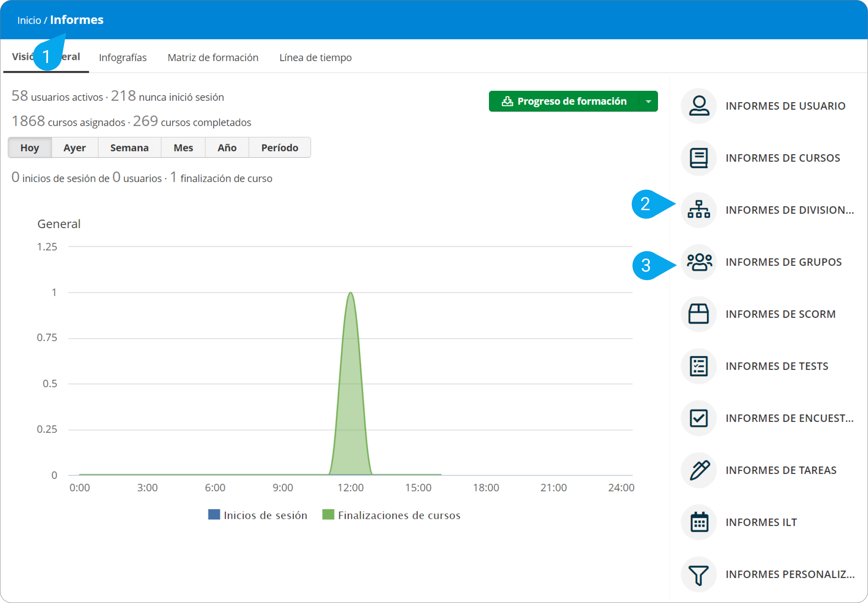The height and width of the screenshot is (603, 868).
Task: Open the Informes de SCORM box icon
Action: click(x=699, y=314)
